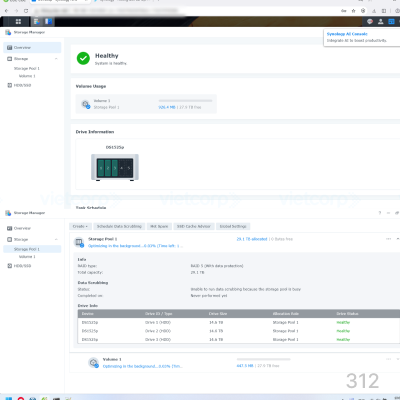Go back with the browser back arrow
The image size is (400, 400).
click(6, 11)
